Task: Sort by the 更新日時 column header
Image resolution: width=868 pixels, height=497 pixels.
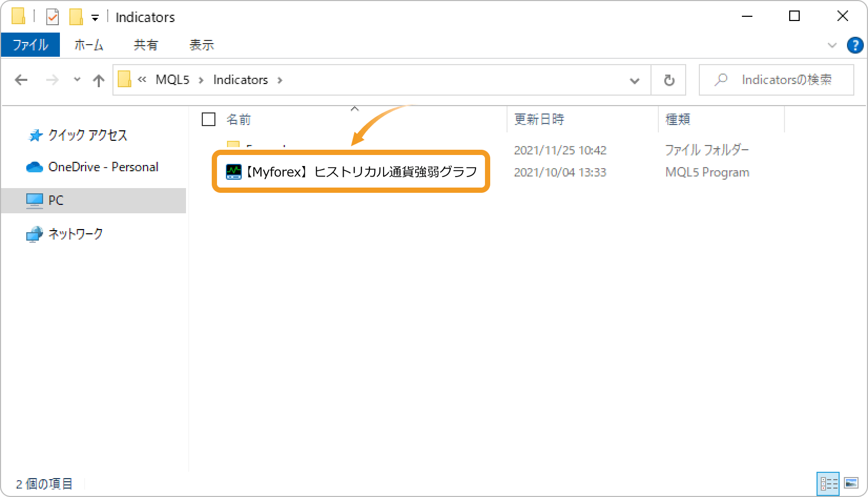Action: pyautogui.click(x=539, y=120)
